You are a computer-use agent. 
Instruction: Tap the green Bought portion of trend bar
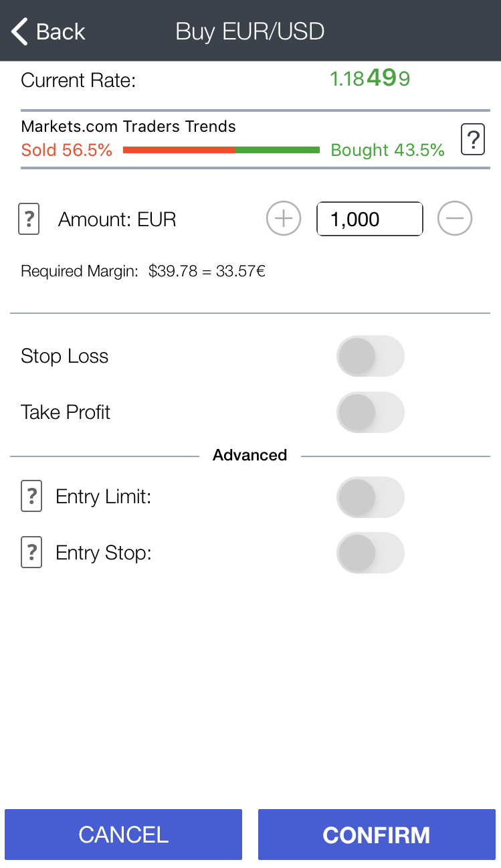click(277, 150)
